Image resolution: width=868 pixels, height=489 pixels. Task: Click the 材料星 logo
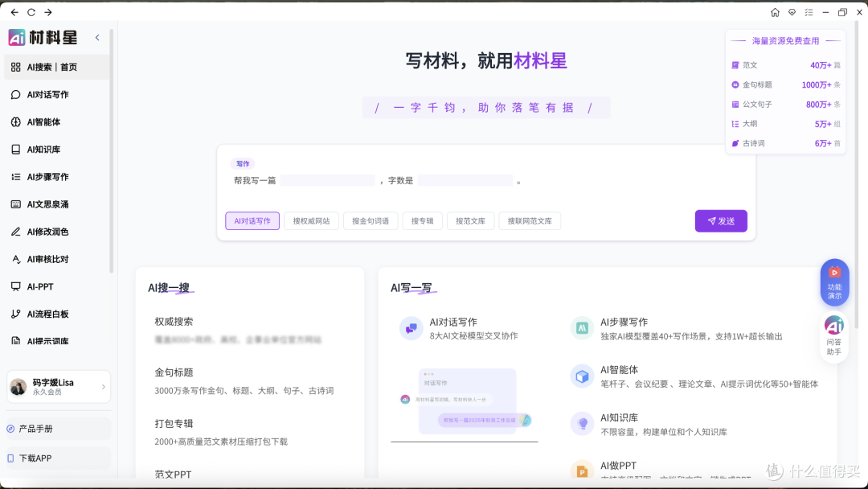(x=43, y=37)
